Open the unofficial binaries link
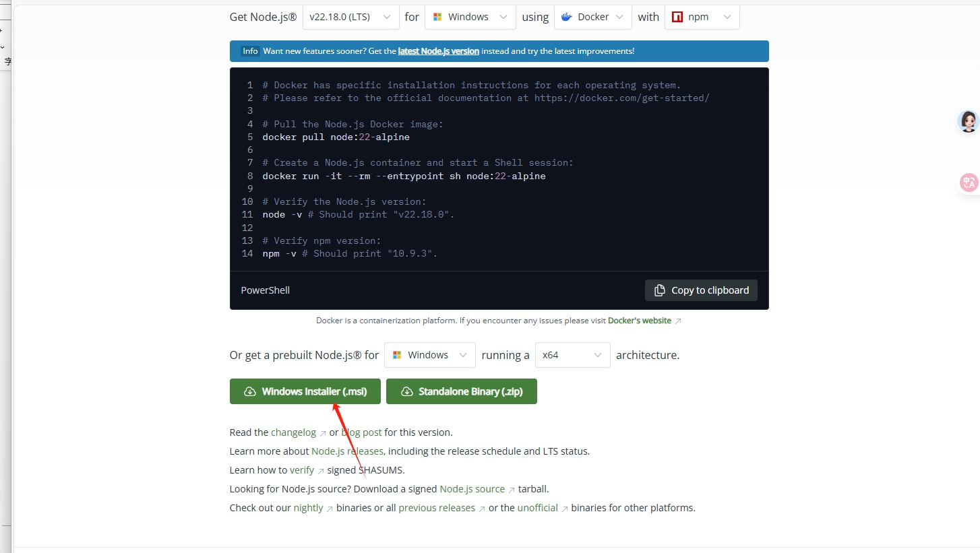980x553 pixels. 538,508
